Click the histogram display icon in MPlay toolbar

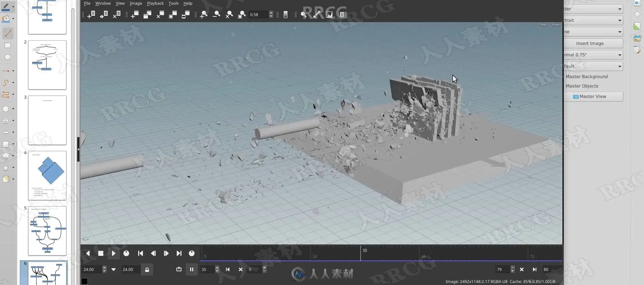pos(329,14)
